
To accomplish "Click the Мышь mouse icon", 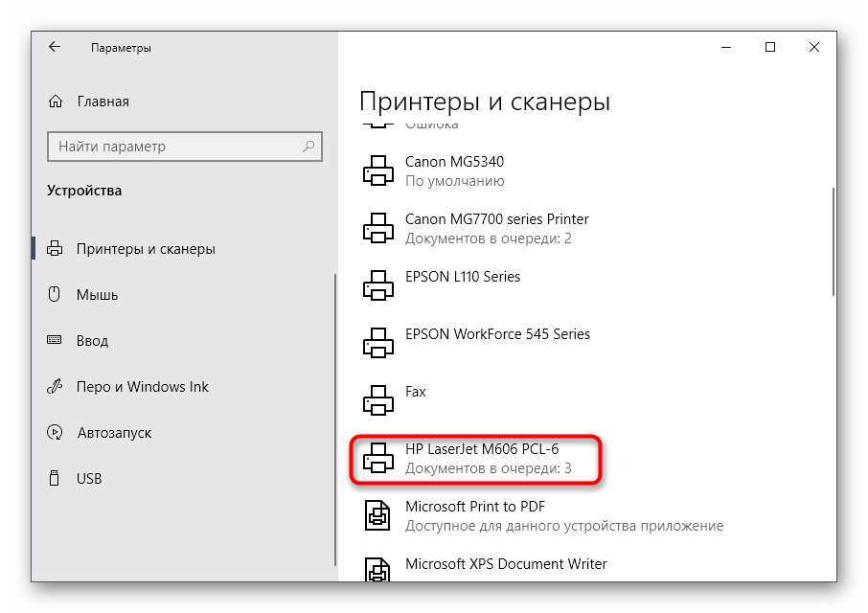I will [55, 294].
